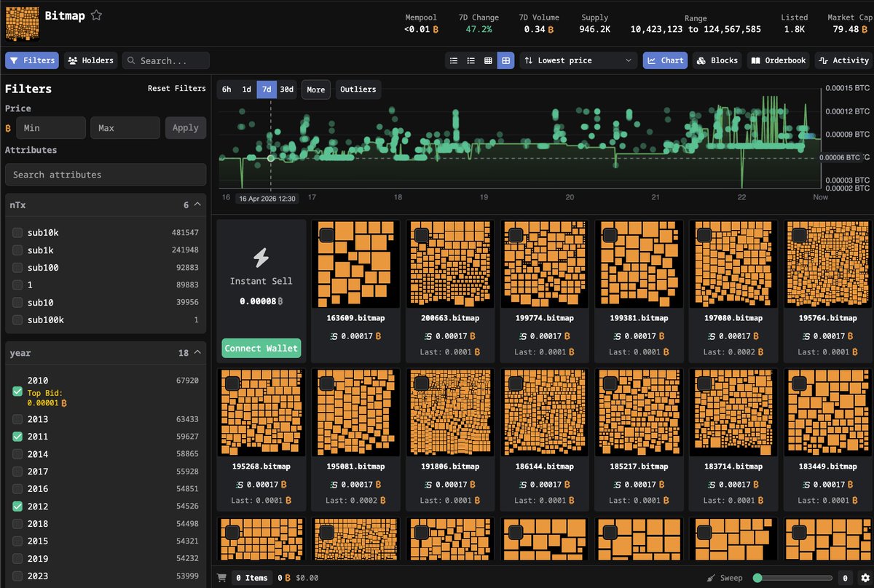
Task: Select the 6h chart range
Action: pos(227,90)
